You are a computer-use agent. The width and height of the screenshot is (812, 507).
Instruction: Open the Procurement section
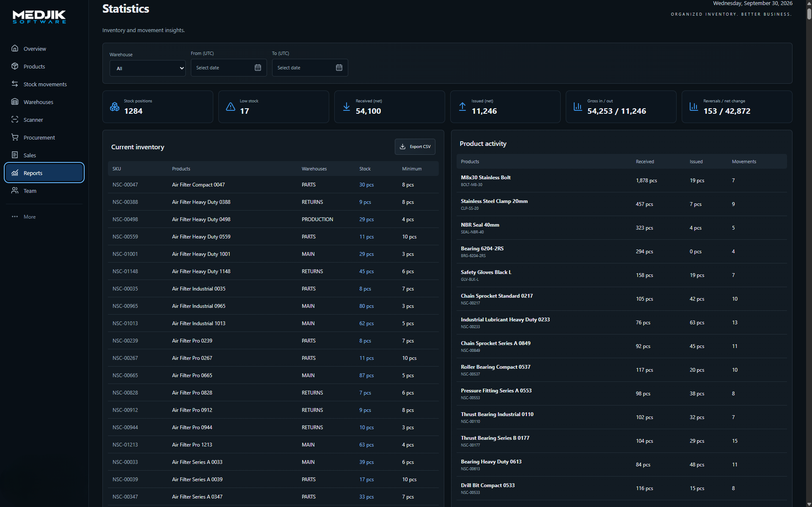[x=44, y=137]
